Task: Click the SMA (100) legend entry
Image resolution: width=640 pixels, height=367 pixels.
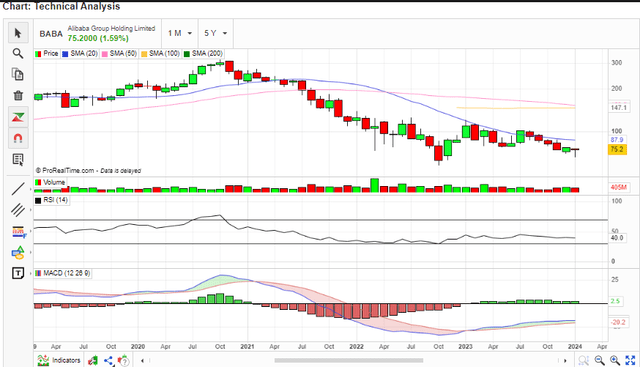Action: (160, 53)
